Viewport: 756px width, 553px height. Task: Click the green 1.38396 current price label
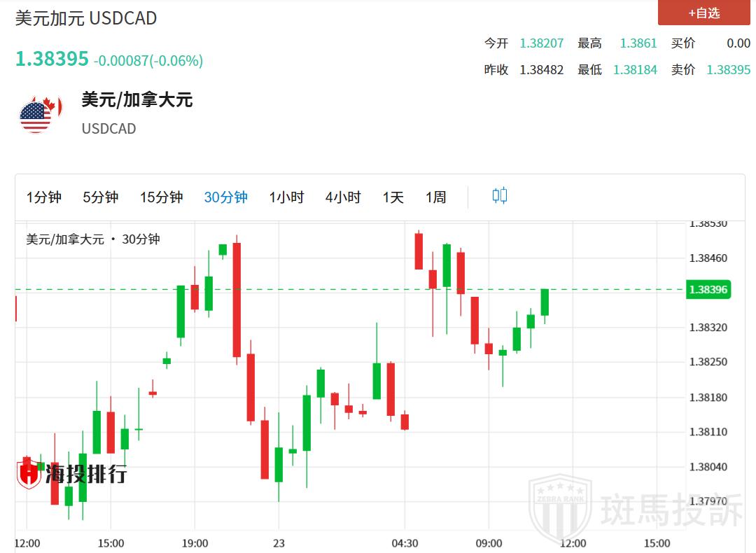pos(708,290)
